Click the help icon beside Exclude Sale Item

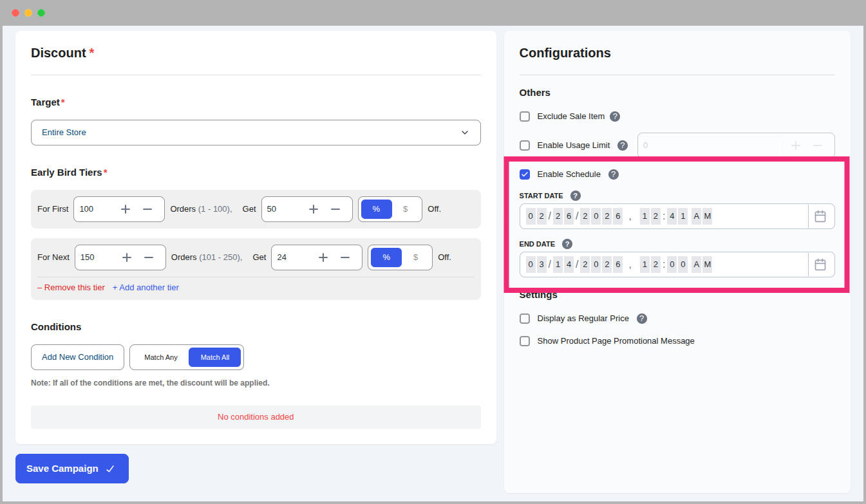point(615,116)
